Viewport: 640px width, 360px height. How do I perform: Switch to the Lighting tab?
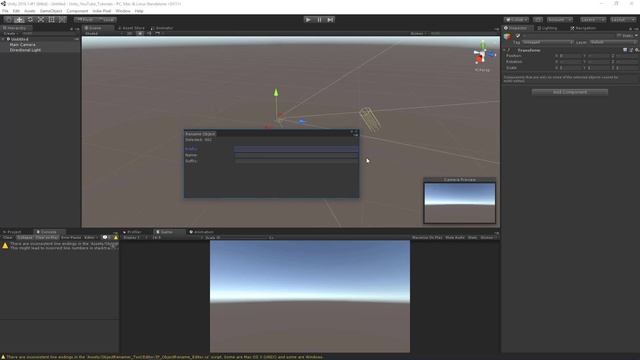(547, 28)
